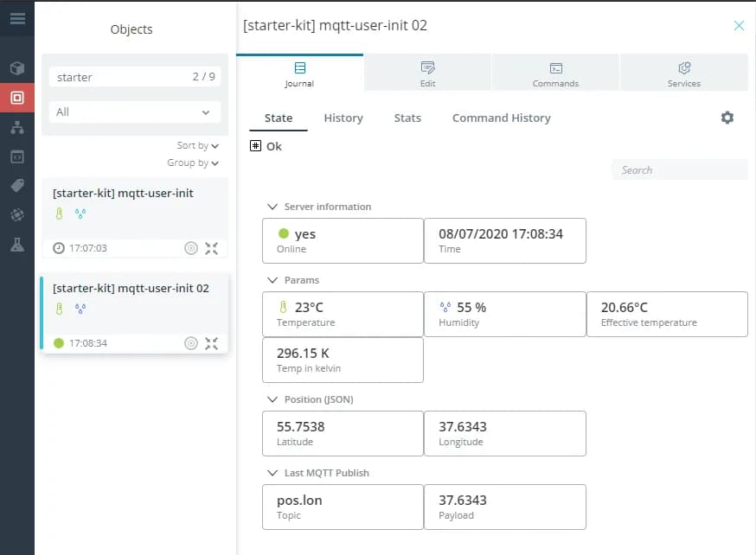This screenshot has height=555, width=756.
Task: Open the Sort by dropdown
Action: [197, 146]
